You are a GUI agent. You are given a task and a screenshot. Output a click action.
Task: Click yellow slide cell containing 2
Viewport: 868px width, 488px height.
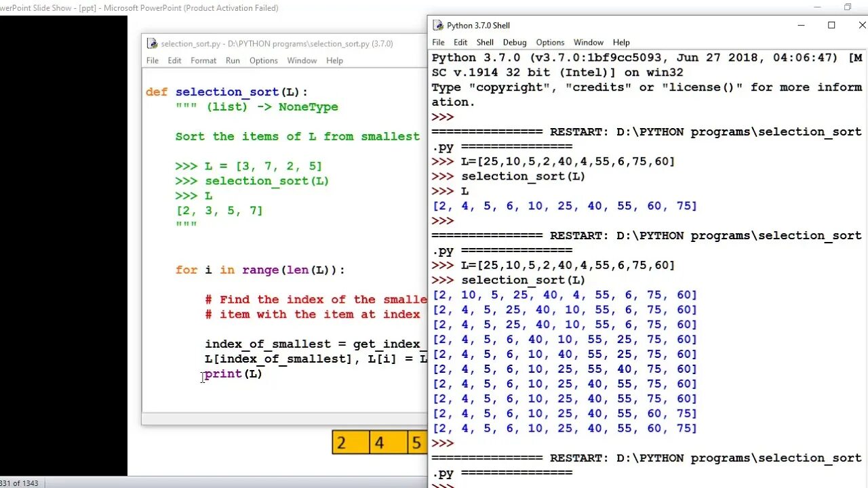[x=351, y=443]
